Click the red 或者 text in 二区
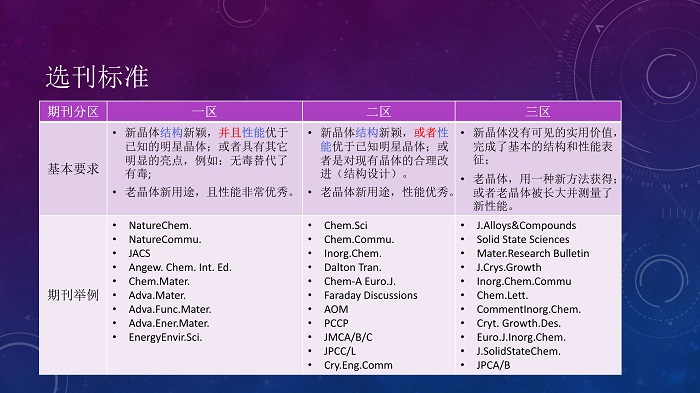Viewport: 700px width, 393px height. tap(425, 133)
